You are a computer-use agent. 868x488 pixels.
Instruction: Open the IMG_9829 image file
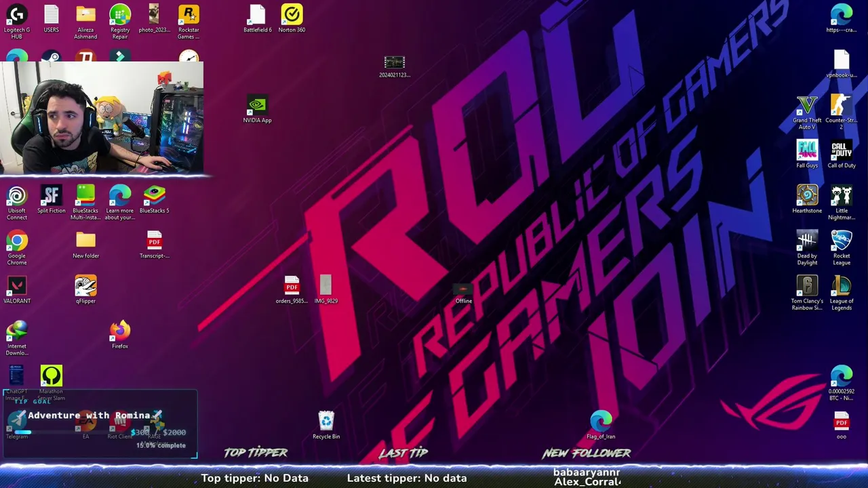point(326,290)
